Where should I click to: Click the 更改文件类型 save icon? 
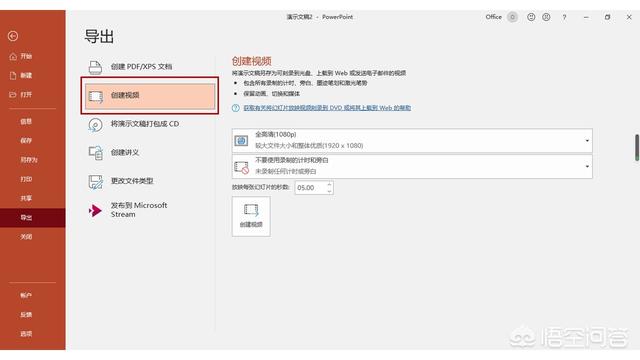(96, 182)
